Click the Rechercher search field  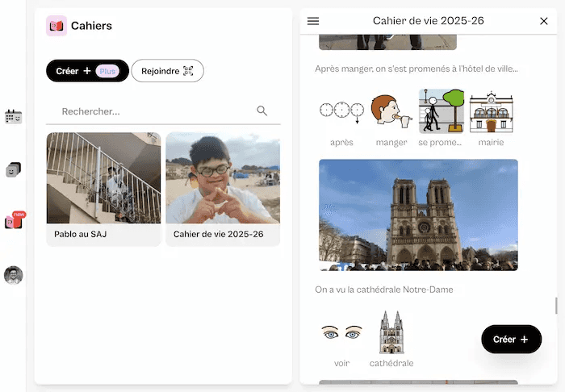(x=153, y=111)
